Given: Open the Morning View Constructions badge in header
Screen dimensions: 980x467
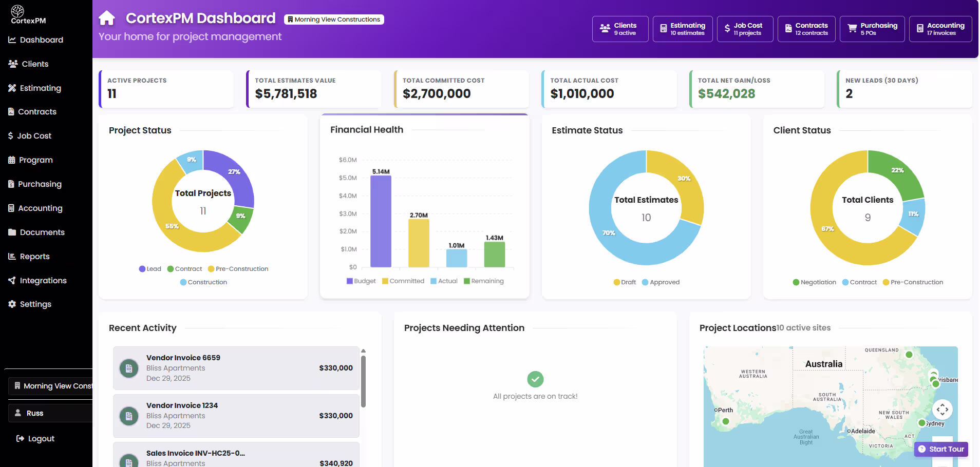Looking at the screenshot, I should 334,19.
